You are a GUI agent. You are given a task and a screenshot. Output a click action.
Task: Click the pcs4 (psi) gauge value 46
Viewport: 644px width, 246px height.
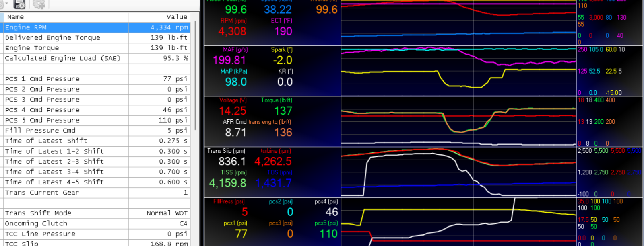(332, 212)
